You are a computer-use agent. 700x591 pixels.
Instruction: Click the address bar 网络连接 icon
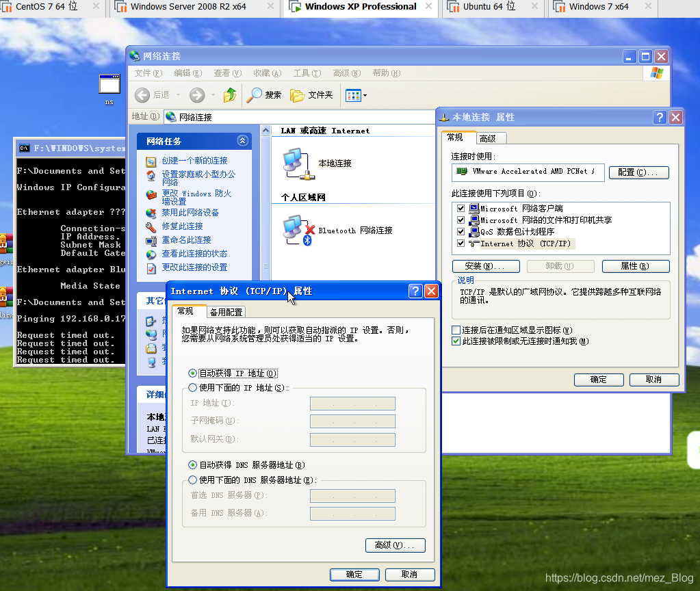170,117
